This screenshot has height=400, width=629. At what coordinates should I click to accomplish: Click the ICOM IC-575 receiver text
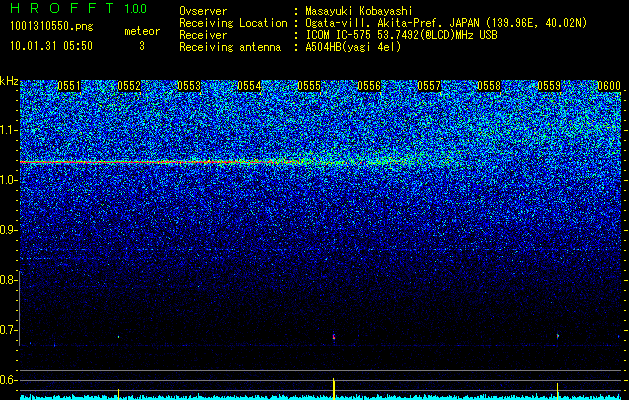(401, 35)
